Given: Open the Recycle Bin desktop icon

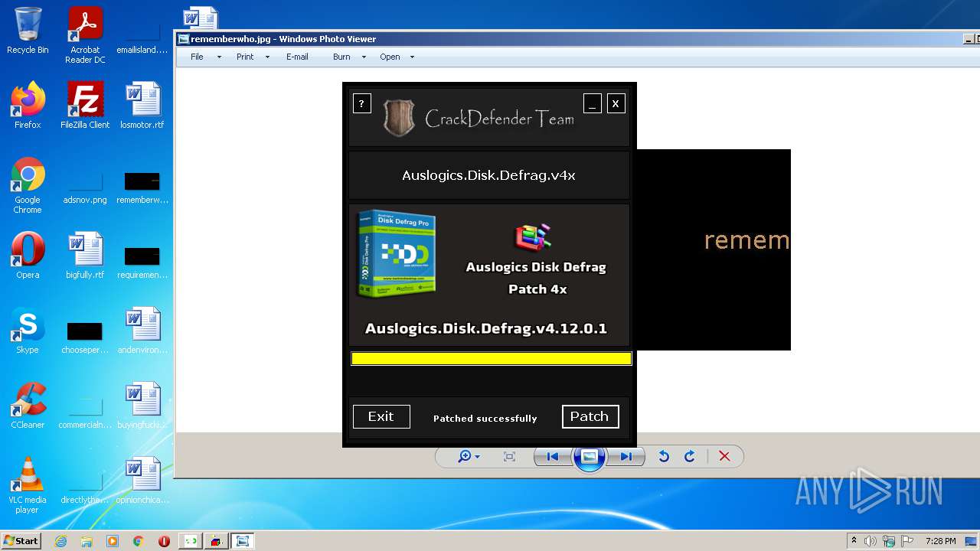Looking at the screenshot, I should pyautogui.click(x=28, y=31).
